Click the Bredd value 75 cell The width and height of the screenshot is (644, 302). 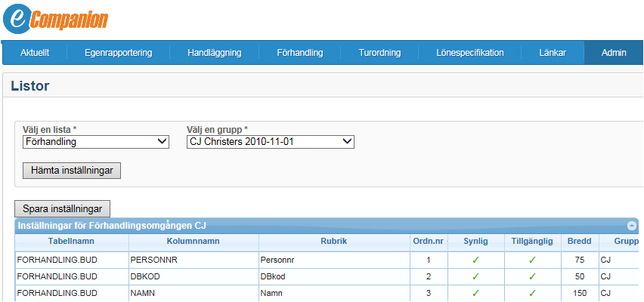click(x=580, y=260)
